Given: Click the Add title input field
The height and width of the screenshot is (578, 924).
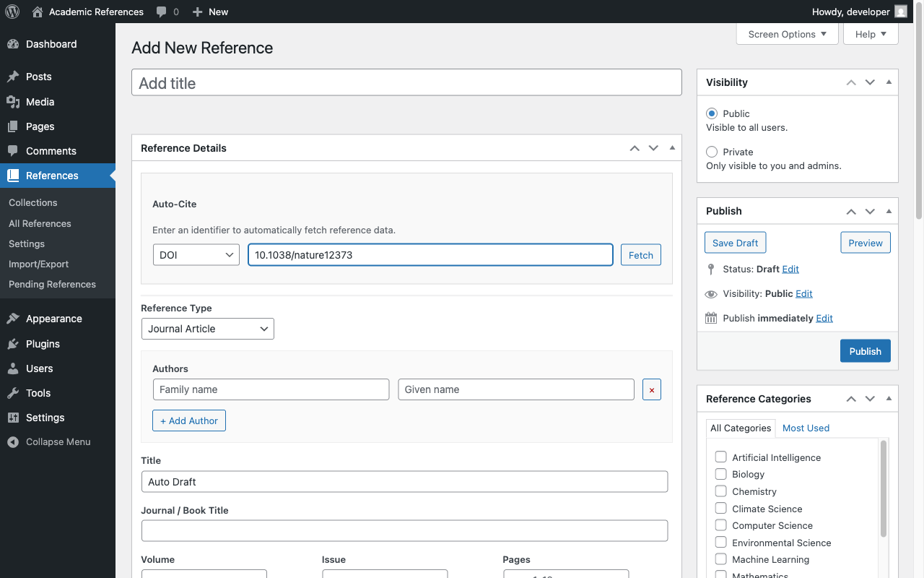Looking at the screenshot, I should 406,83.
